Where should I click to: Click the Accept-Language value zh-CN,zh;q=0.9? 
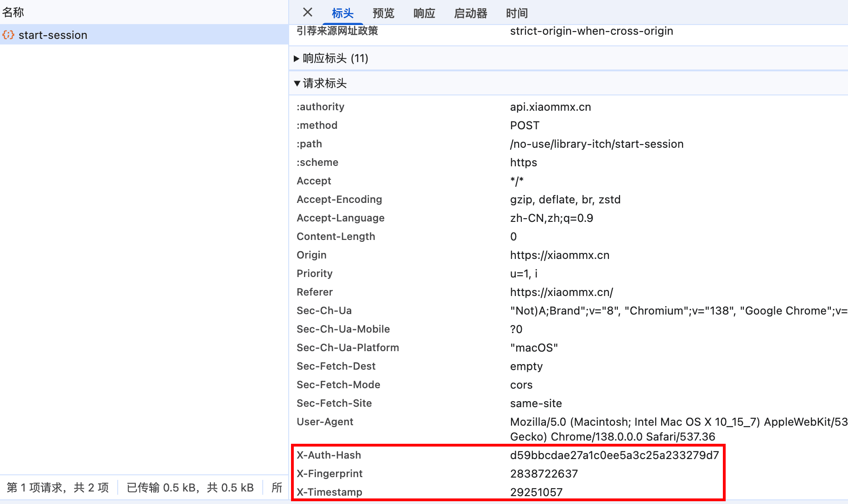(x=551, y=218)
